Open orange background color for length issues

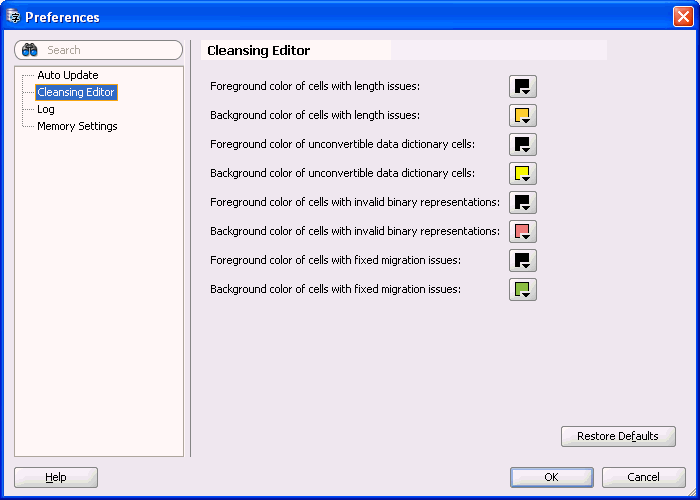[x=523, y=116]
